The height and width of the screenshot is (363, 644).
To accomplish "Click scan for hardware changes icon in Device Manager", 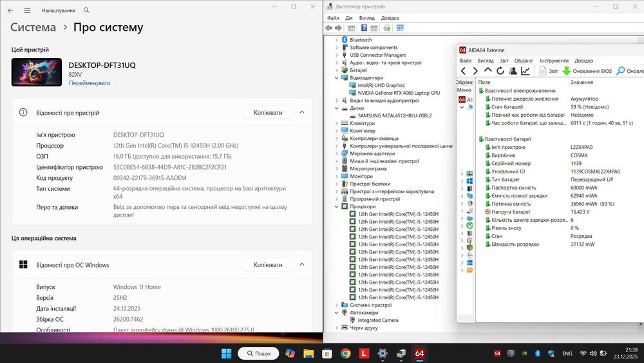I will (x=386, y=28).
